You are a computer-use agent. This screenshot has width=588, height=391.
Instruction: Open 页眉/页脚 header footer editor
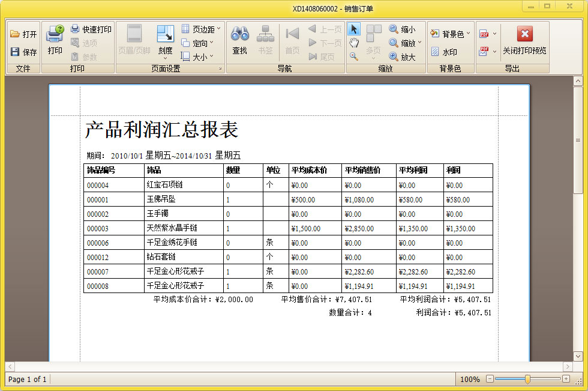134,40
